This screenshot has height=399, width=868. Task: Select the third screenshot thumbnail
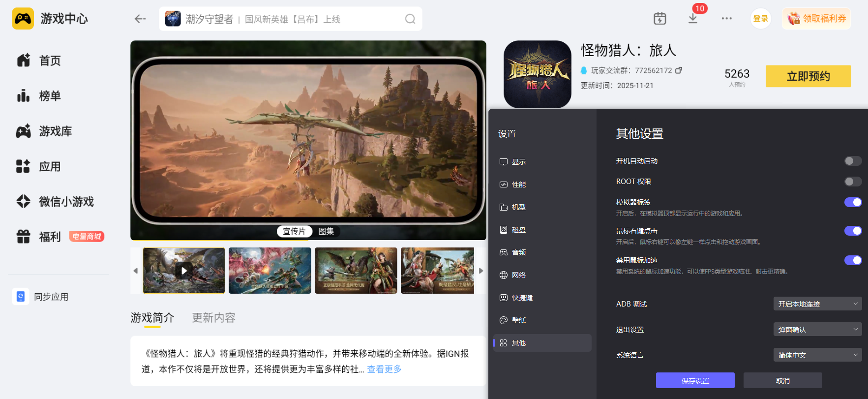[x=356, y=271]
